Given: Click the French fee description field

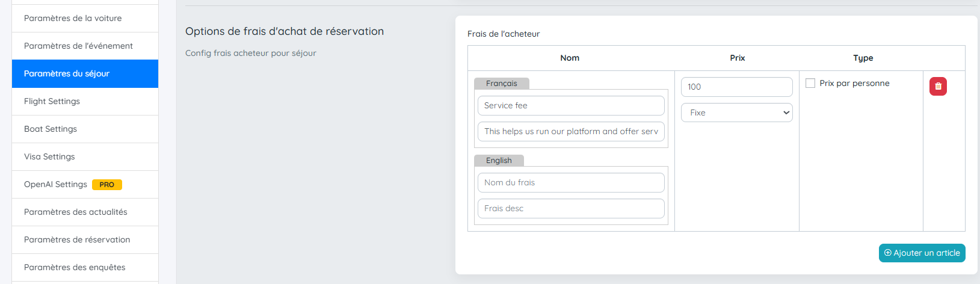Looking at the screenshot, I should [x=570, y=131].
